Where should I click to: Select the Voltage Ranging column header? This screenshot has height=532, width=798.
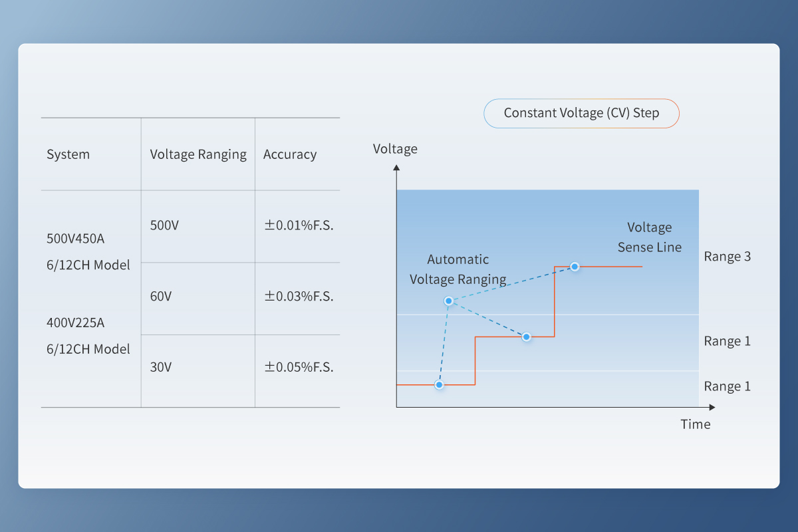(x=198, y=154)
